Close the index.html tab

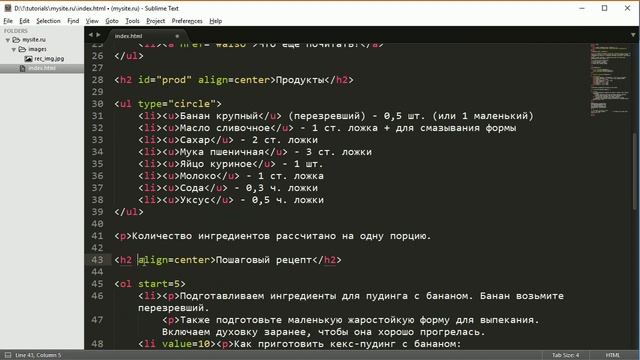point(177,36)
